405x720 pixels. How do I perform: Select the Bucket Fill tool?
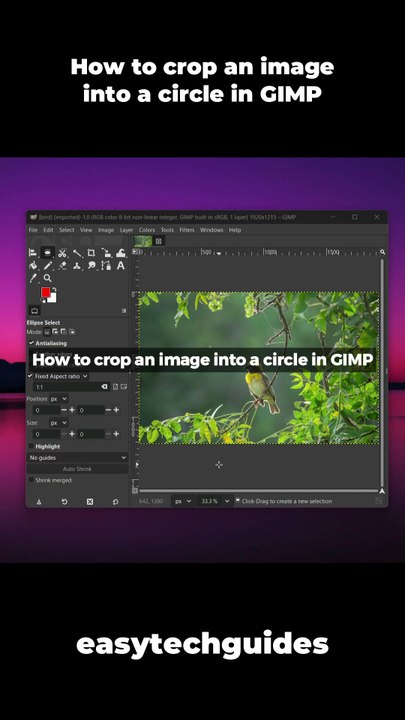pos(33,265)
